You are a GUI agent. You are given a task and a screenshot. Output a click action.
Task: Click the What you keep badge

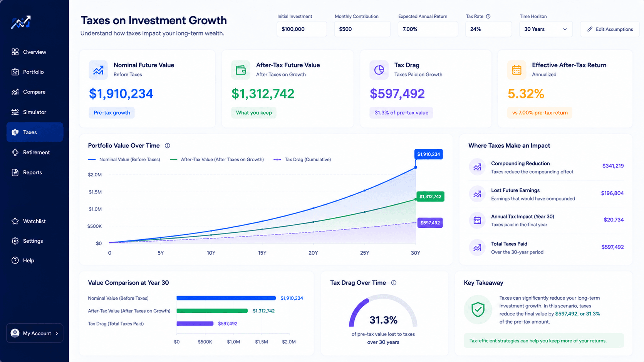tap(254, 113)
